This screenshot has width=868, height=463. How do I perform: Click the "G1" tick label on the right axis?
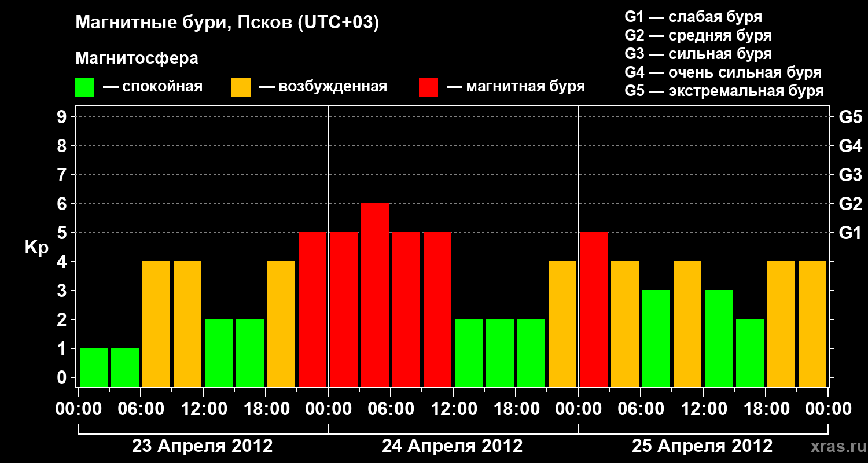850,233
